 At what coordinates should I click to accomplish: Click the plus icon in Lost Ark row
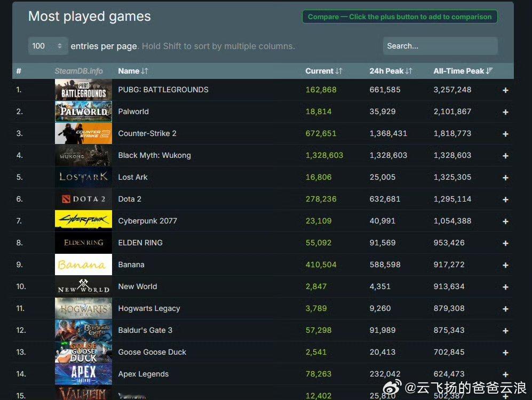505,178
